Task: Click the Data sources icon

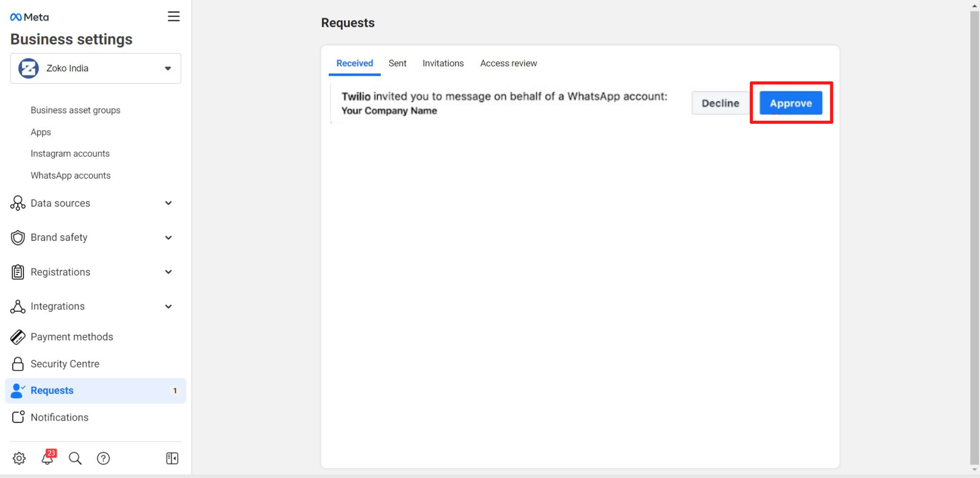Action: coord(18,203)
